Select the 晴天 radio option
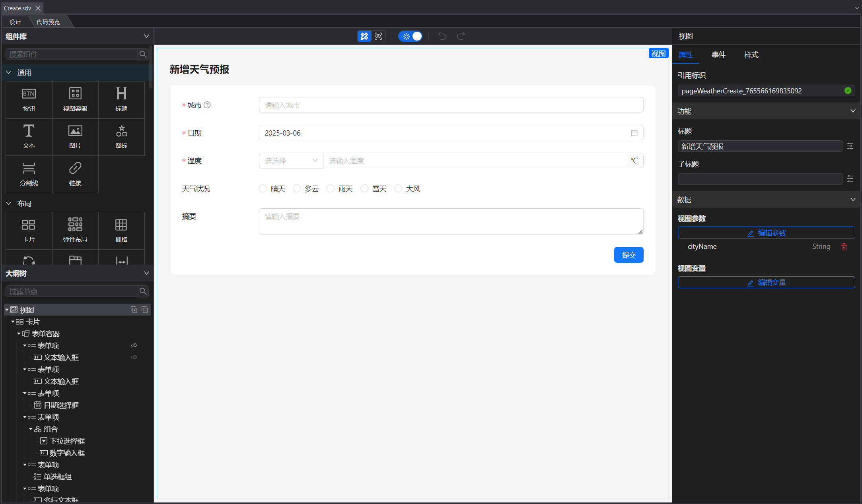The image size is (862, 504). click(263, 189)
